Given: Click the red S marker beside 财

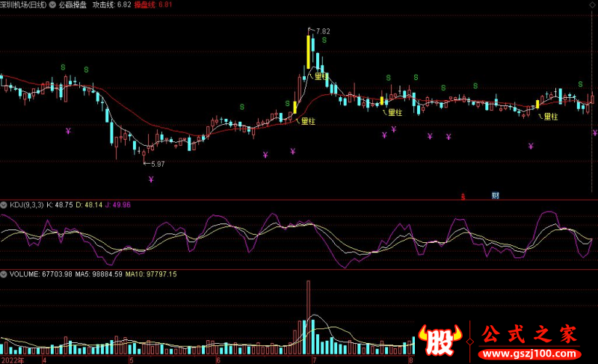Looking at the screenshot, I should [x=463, y=196].
